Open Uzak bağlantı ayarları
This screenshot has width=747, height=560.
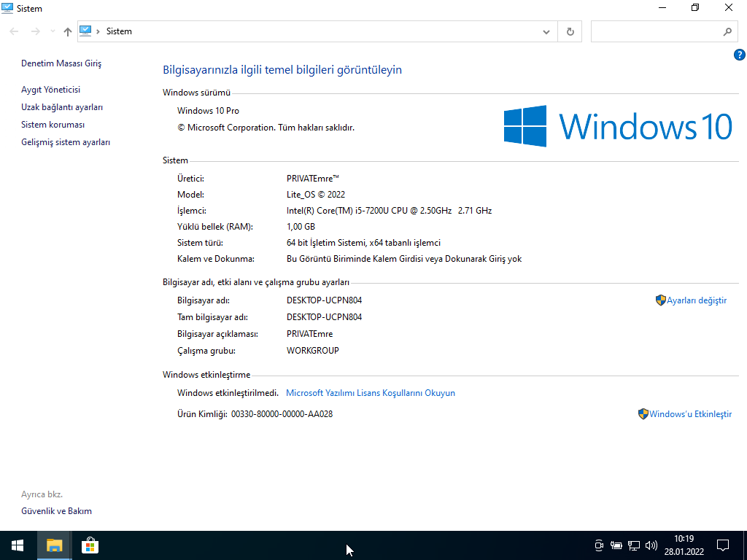click(x=62, y=107)
